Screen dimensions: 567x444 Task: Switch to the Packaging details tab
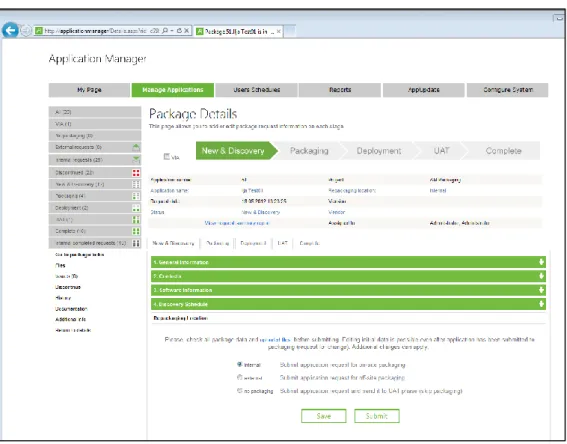217,243
